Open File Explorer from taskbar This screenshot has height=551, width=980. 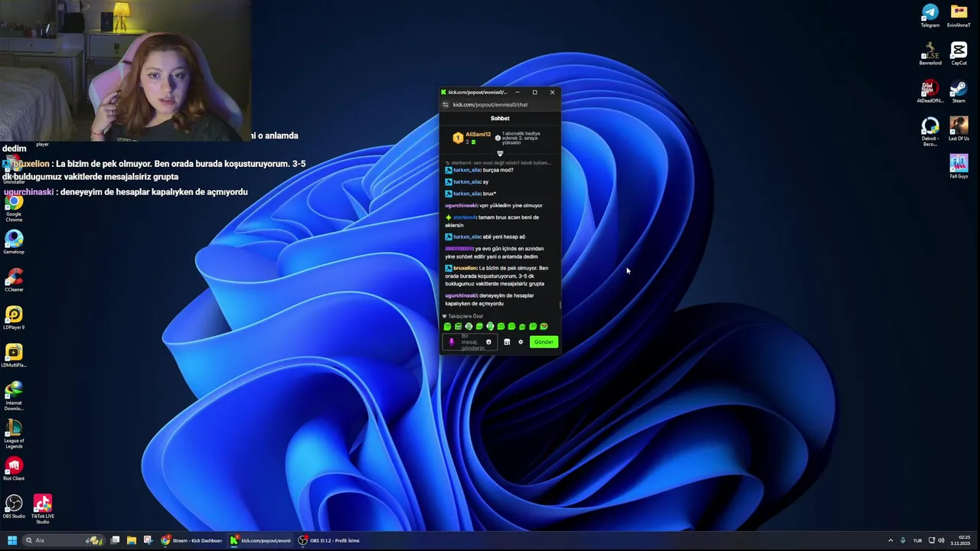(x=131, y=540)
